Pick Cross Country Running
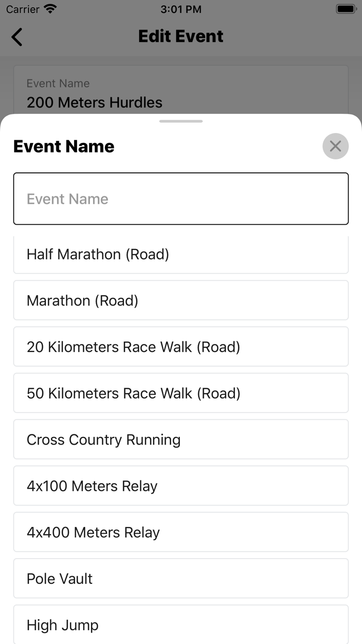This screenshot has height=644, width=362. (181, 440)
